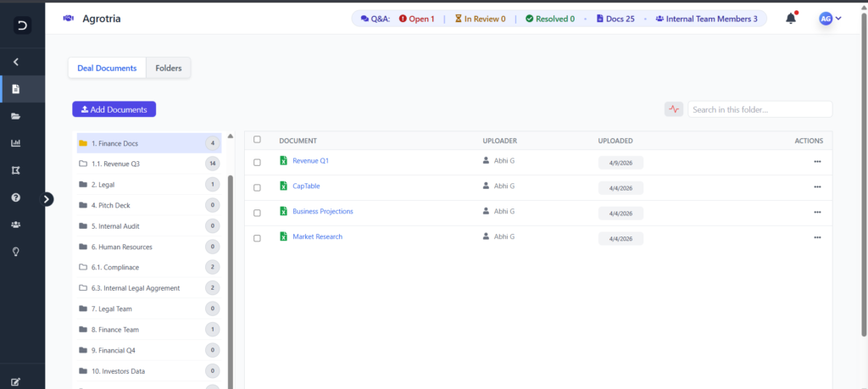Viewport: 868px width, 389px height.
Task: Open the documents icon in left sidebar
Action: click(15, 89)
